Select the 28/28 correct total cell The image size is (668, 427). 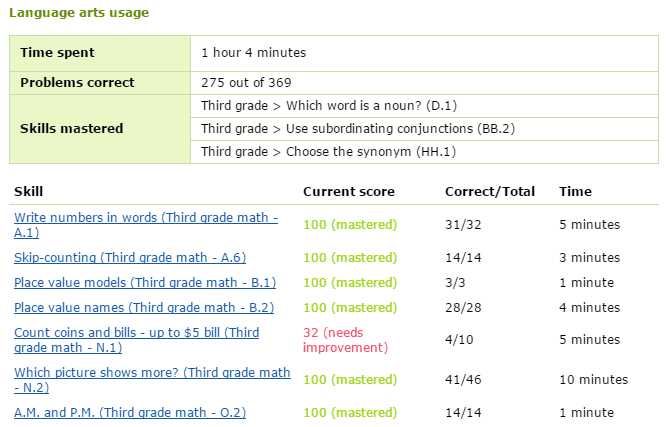point(463,308)
